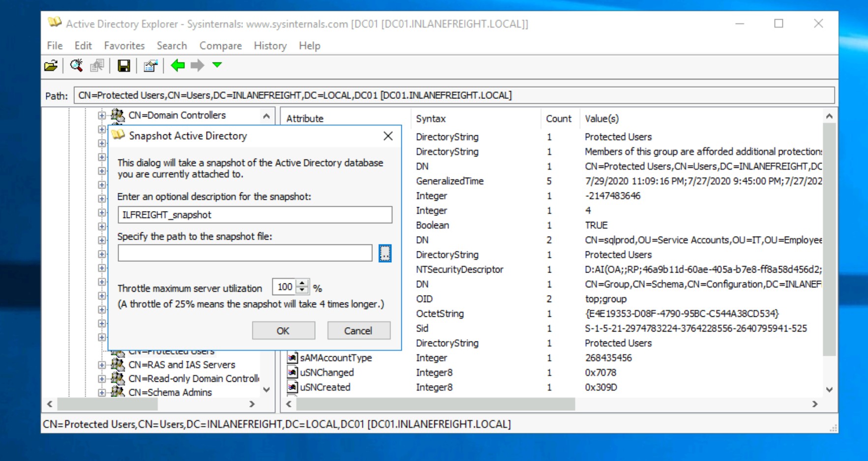Click the gray Forward arrow
This screenshot has height=461, width=868.
click(197, 65)
